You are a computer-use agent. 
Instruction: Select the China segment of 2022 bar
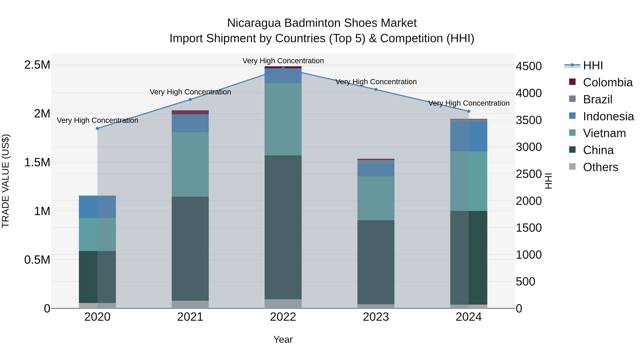click(x=283, y=227)
